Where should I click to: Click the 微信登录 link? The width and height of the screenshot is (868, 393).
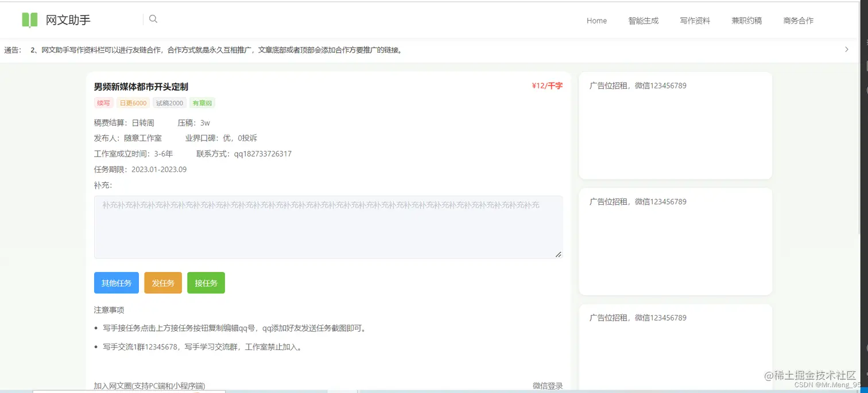point(547,386)
